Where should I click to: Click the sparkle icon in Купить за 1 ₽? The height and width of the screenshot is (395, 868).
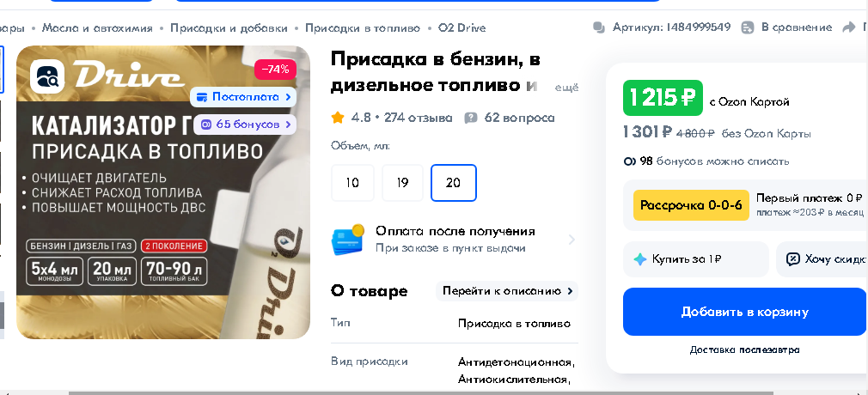point(640,259)
